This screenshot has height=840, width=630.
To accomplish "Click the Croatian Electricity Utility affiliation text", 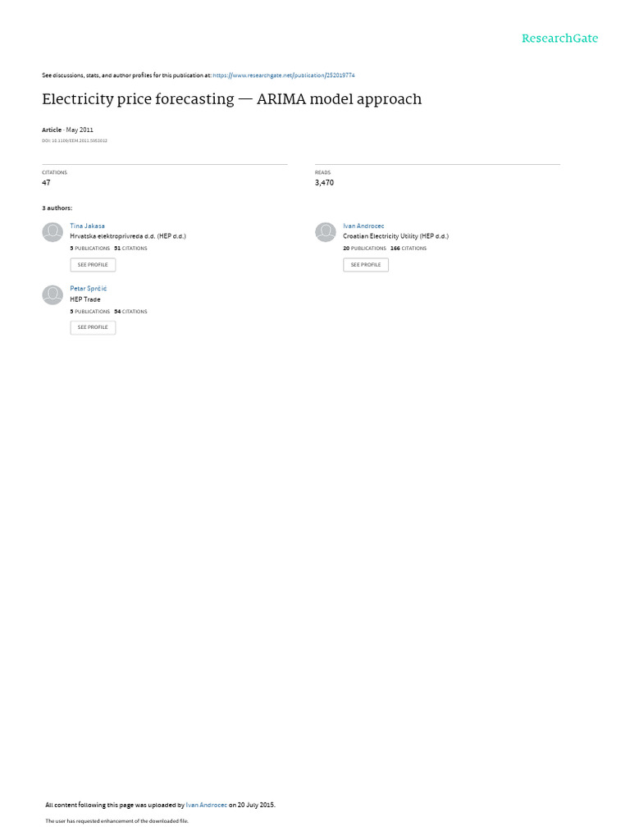I will pos(396,236).
